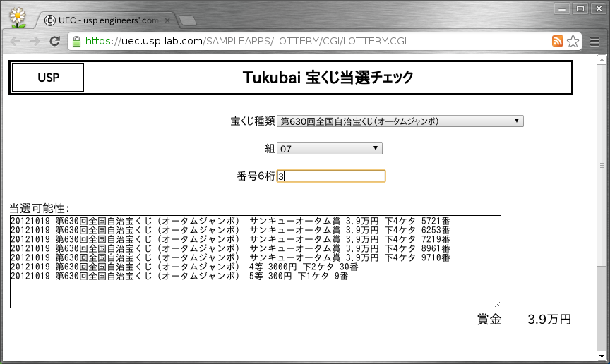The image size is (610, 364).
Task: Click the 賞金 label
Action: click(x=489, y=320)
